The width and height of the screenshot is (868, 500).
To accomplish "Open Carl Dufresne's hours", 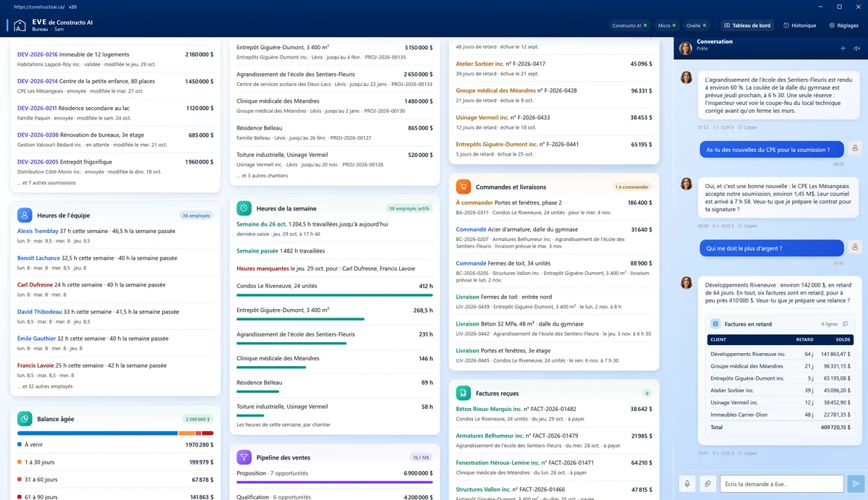I will [x=116, y=289].
